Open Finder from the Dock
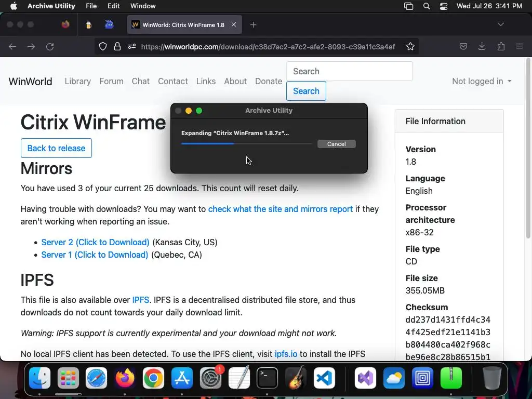Viewport: 532px width, 399px height. coord(39,378)
